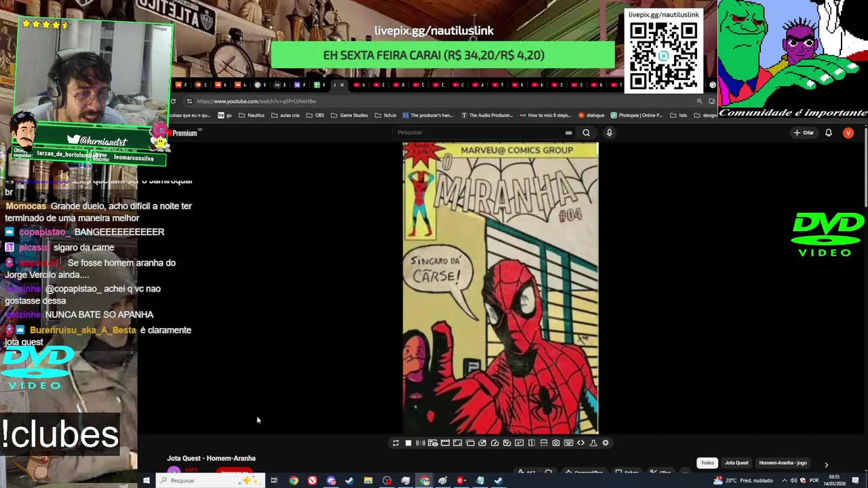Select the Jota Quest filter chip
Screen dimensions: 868x488
736,463
